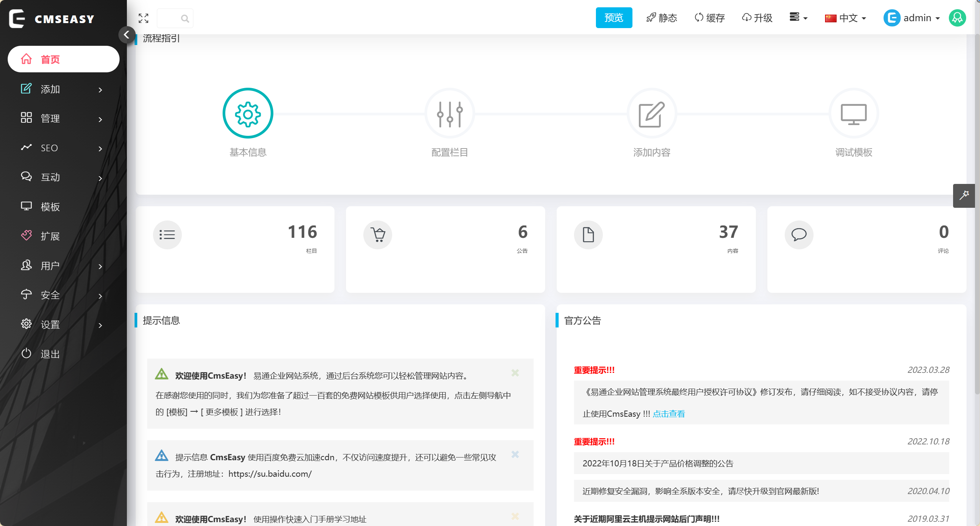Open the 中文 language dropdown

845,18
